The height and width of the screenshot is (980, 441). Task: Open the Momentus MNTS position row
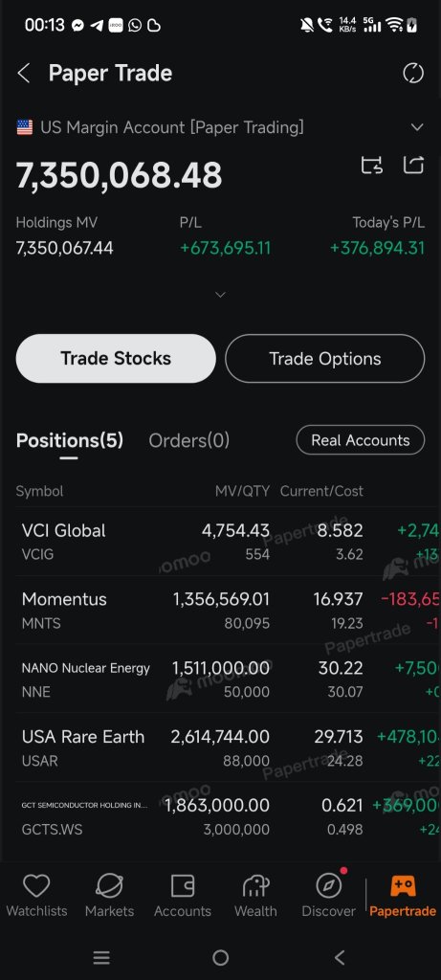click(x=220, y=610)
